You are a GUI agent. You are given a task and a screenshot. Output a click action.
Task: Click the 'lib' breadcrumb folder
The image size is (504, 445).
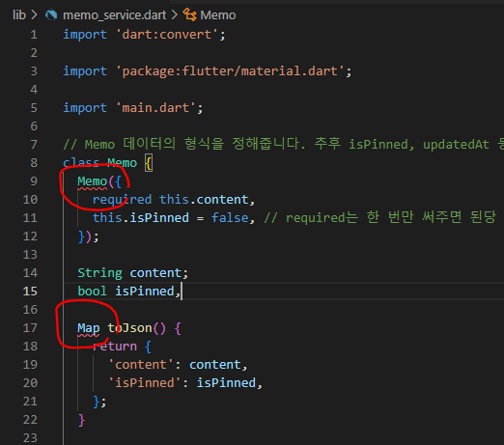click(19, 15)
